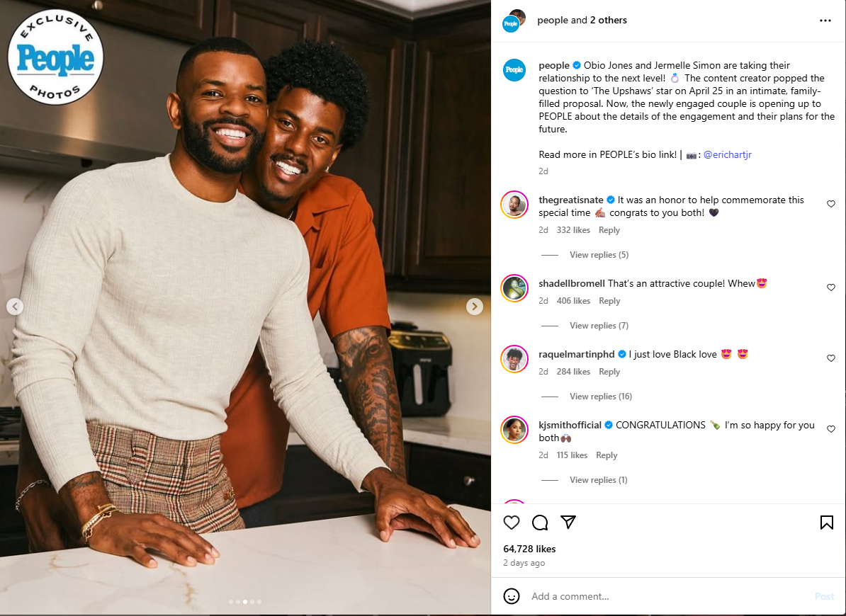Click the Add a comment field

(669, 596)
